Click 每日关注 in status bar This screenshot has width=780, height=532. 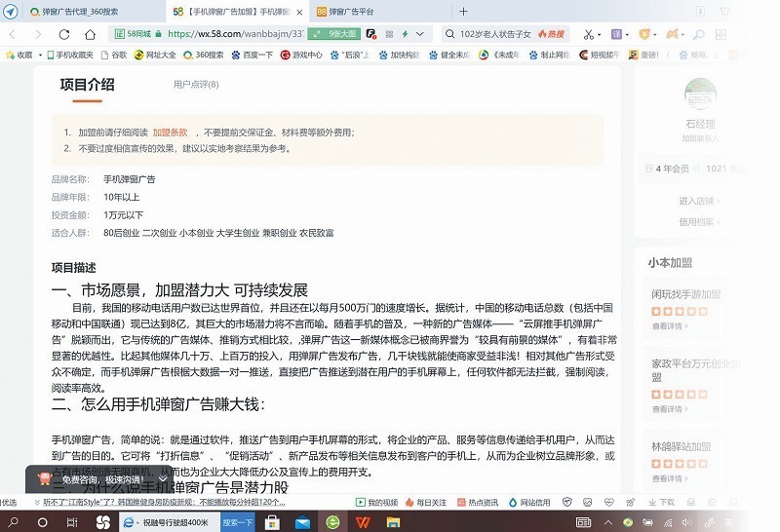tap(426, 502)
